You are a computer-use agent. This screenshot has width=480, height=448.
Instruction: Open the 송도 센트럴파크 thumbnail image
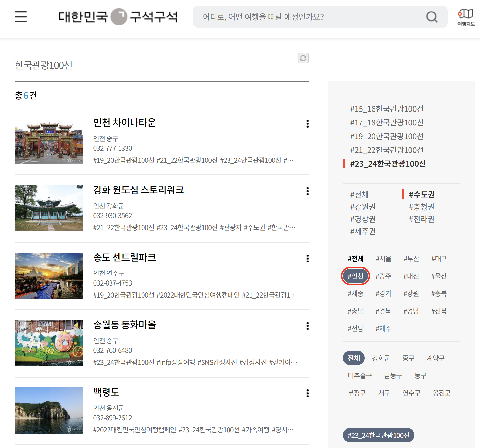pos(49,276)
